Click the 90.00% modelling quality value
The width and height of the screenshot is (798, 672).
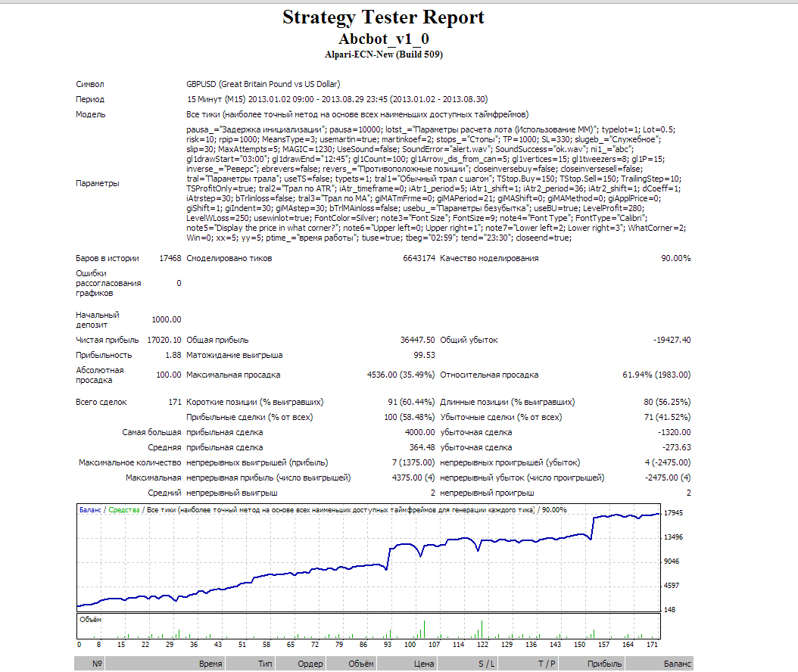676,258
